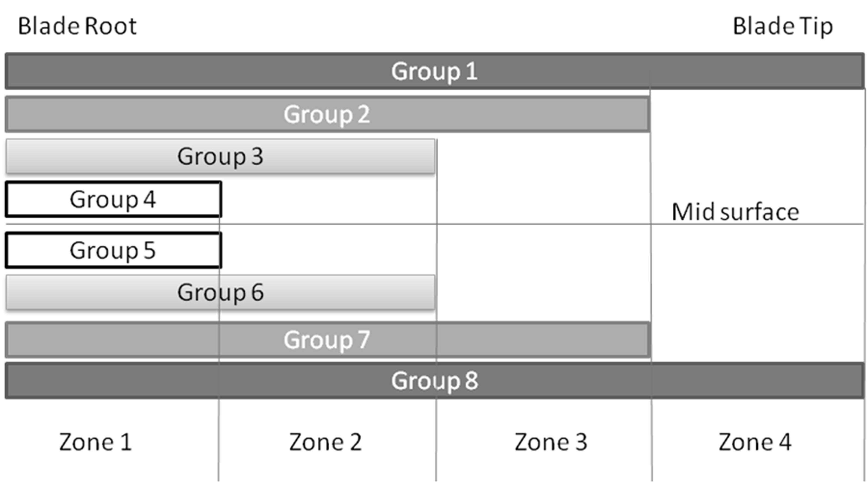Click the Group 5 outlined box
The width and height of the screenshot is (868, 482).
pyautogui.click(x=113, y=250)
